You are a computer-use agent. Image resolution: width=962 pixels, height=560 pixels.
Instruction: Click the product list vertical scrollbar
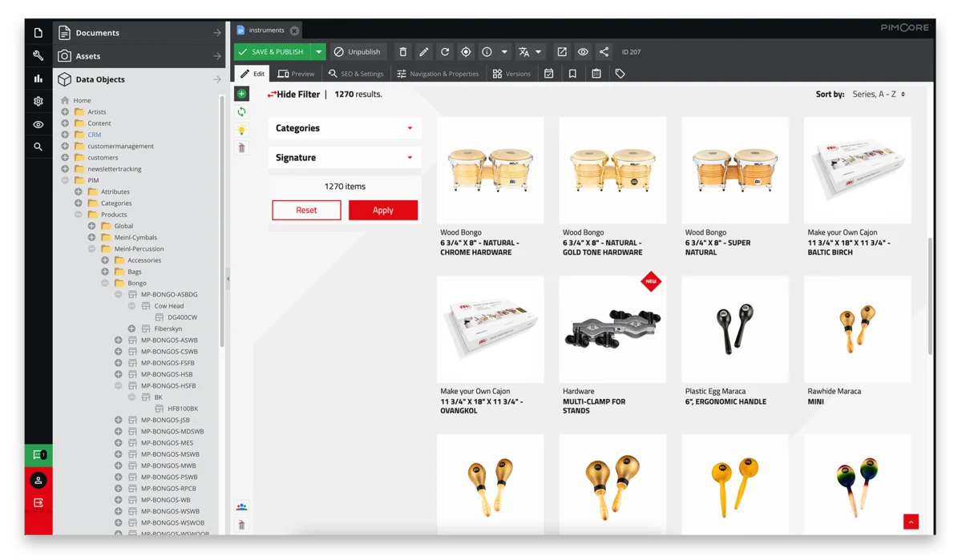[x=930, y=296]
